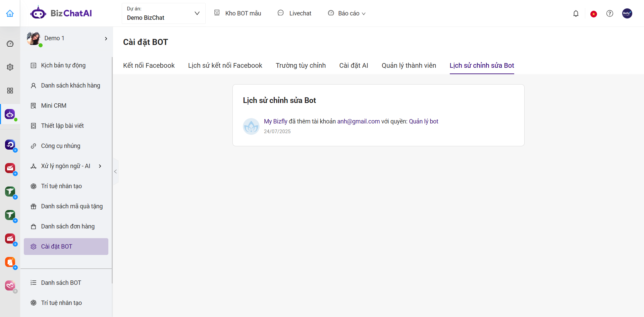Open the user profile avatar menu
Screen dimensions: 644x317
(x=627, y=13)
